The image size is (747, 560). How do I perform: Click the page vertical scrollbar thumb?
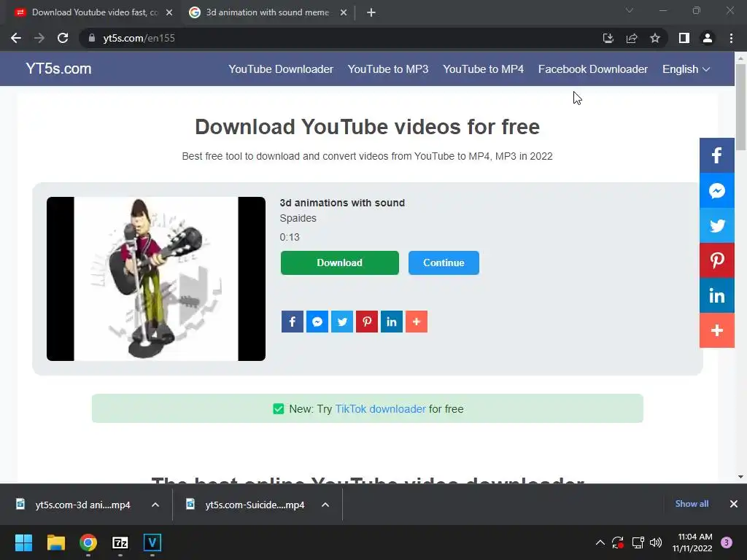pyautogui.click(x=740, y=107)
